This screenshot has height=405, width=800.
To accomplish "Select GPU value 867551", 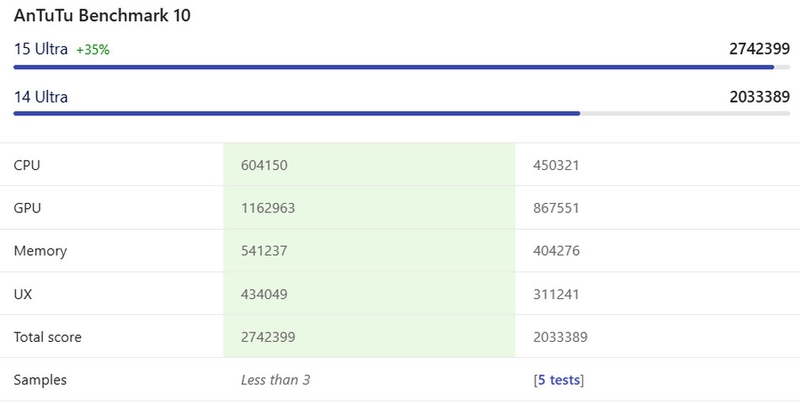I will [556, 208].
